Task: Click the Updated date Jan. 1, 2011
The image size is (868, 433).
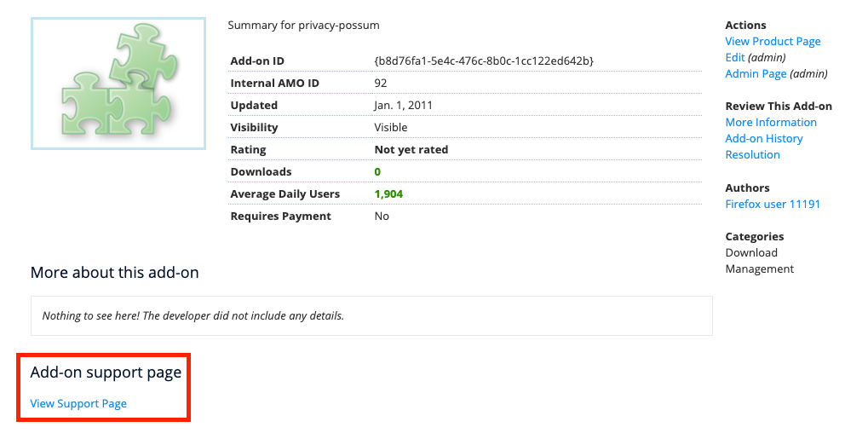Action: 404,105
